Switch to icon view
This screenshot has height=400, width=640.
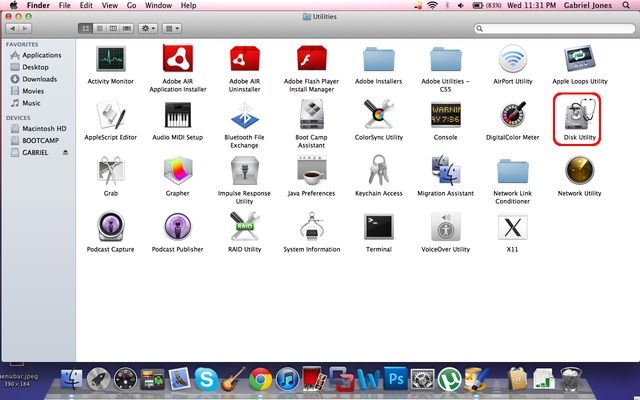pos(85,28)
